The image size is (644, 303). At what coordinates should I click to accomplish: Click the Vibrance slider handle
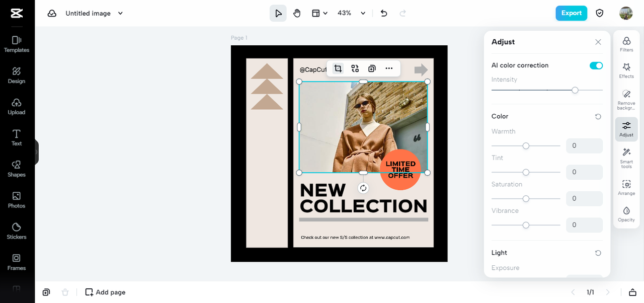pos(526,225)
